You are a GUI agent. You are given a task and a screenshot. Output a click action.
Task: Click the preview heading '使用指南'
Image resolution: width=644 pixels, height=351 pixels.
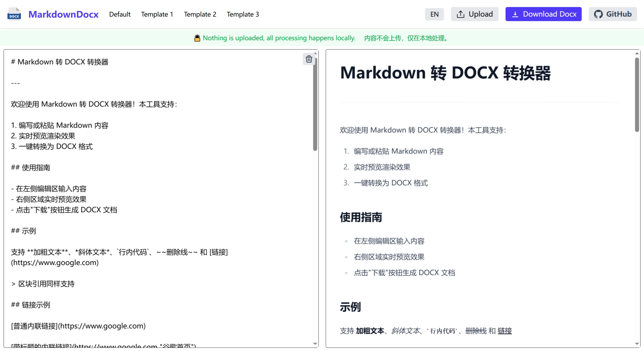coord(361,217)
